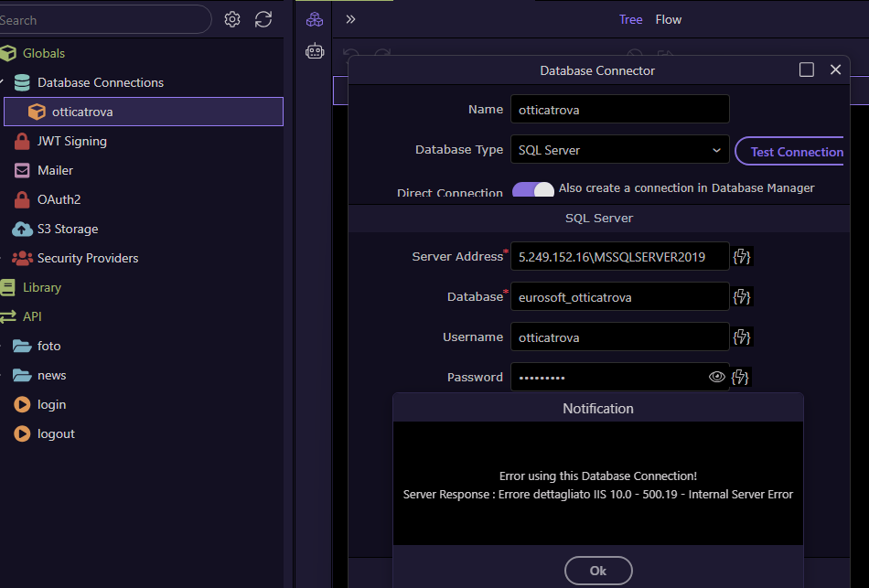Select the JWT Signing item
869x588 pixels.
click(x=71, y=141)
